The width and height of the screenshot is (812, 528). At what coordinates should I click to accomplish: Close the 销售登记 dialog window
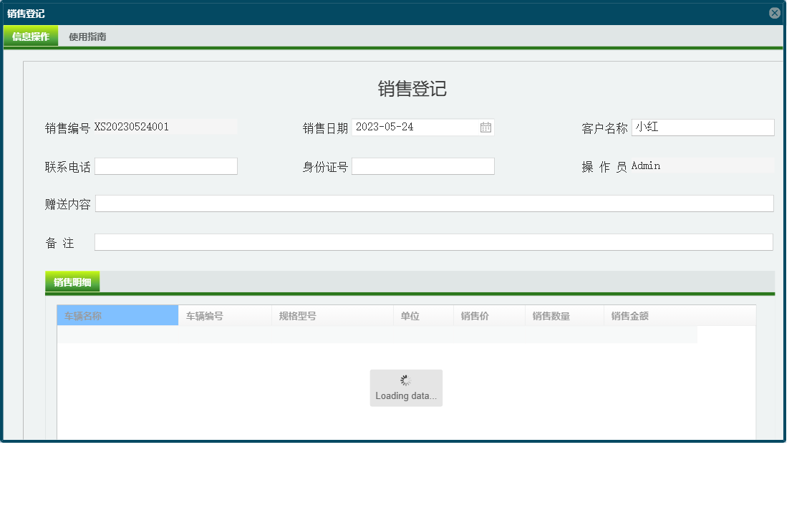[x=774, y=12]
